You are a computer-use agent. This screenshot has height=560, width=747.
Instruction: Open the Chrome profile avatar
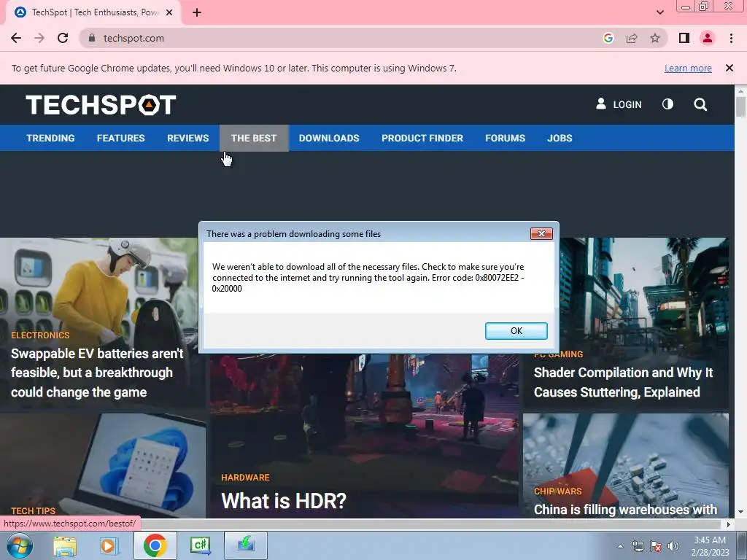click(x=708, y=38)
